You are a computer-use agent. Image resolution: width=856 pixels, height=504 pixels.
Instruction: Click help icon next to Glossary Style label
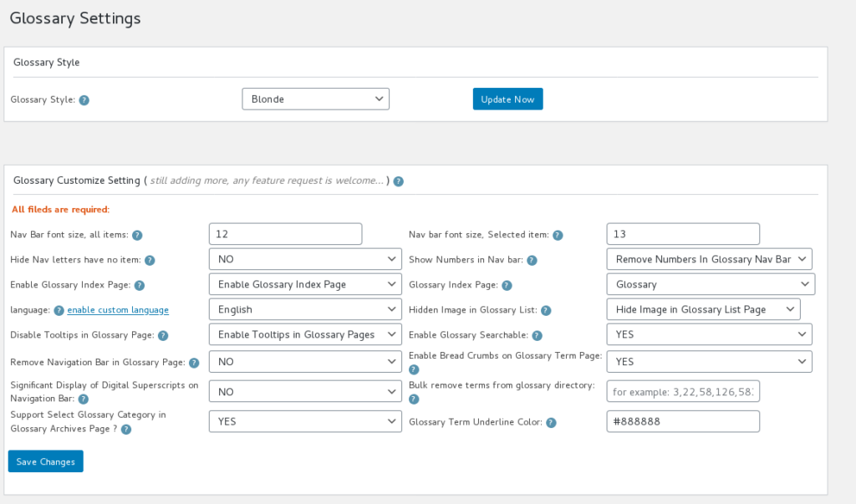tap(84, 100)
